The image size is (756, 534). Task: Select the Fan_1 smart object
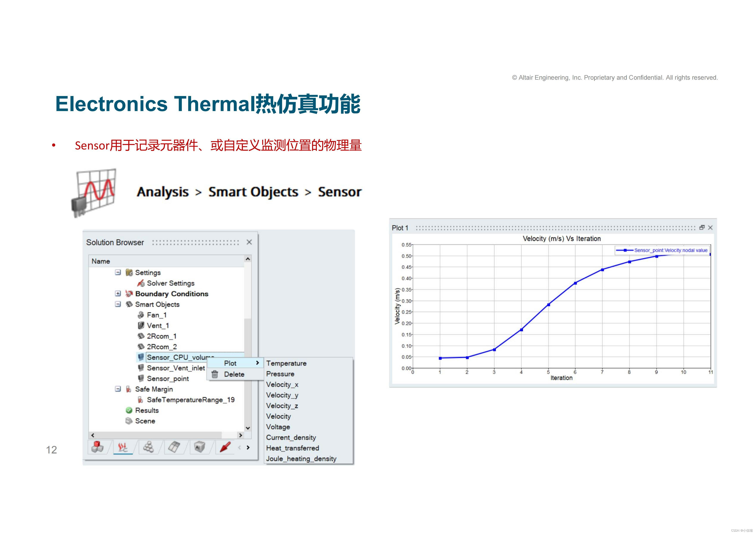[x=157, y=315]
